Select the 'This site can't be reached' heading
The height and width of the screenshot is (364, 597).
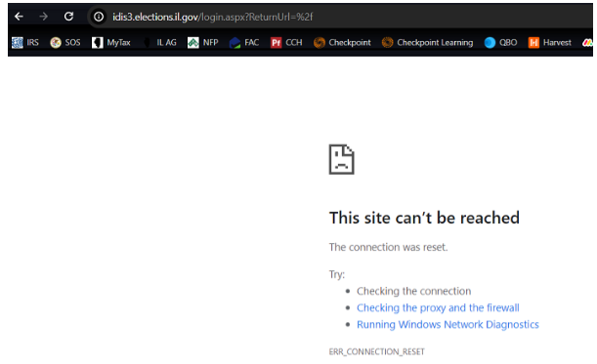[x=424, y=218]
